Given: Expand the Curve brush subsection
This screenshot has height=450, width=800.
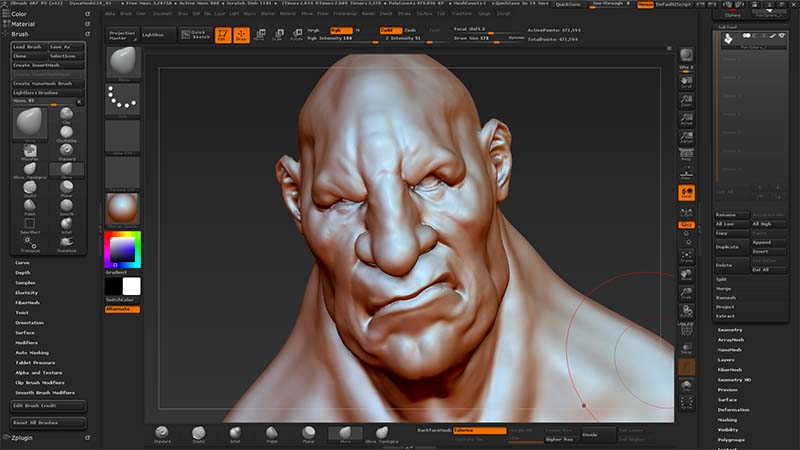Looking at the screenshot, I should coord(22,263).
